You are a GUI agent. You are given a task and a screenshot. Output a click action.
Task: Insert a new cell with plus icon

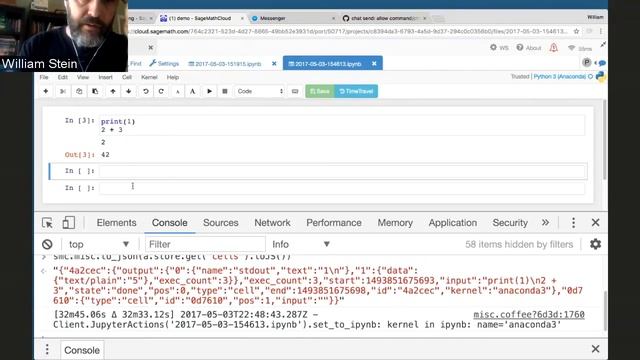pos(46,91)
